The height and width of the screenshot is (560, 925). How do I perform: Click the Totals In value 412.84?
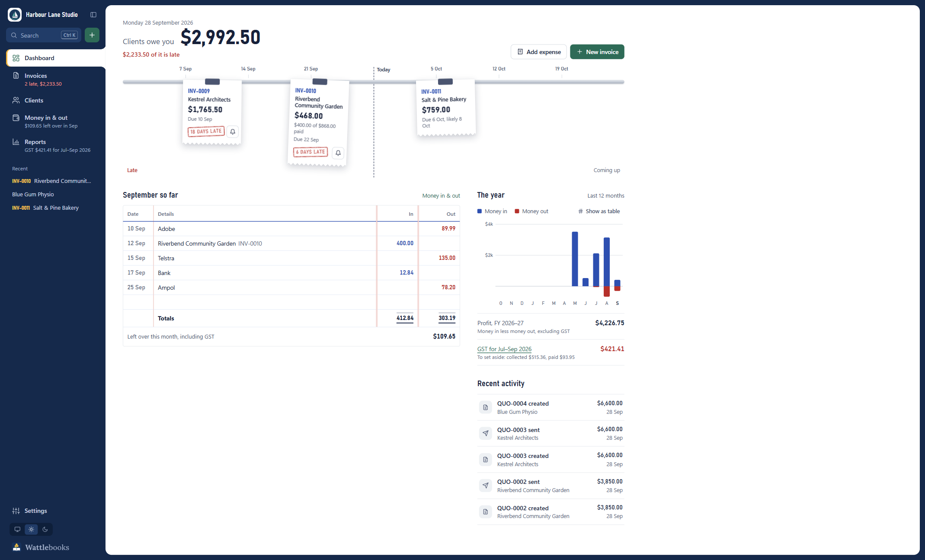[405, 318]
